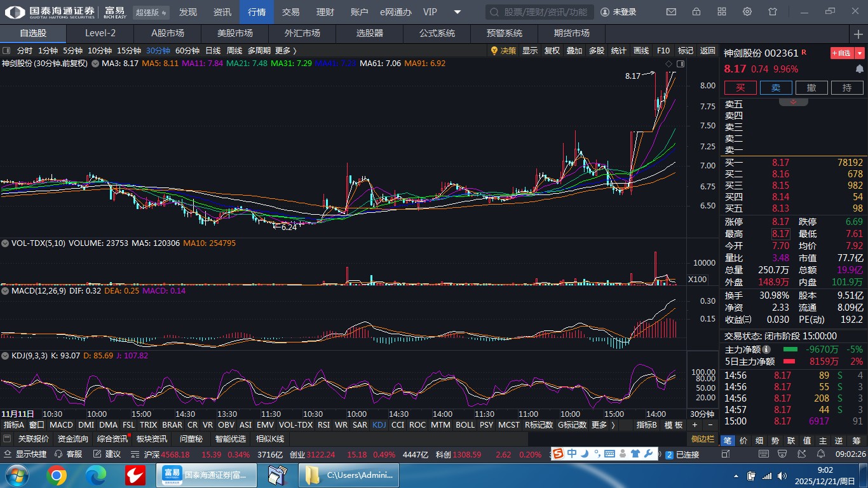This screenshot has height=488, width=868.
Task: Toggle the 侧边栏 sidebar visibility
Action: 703,439
